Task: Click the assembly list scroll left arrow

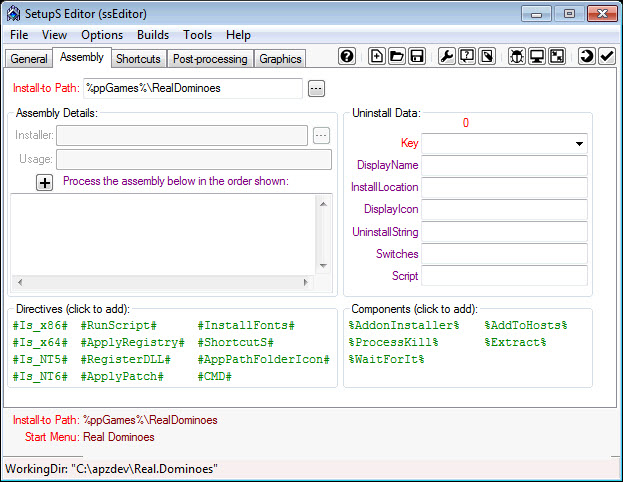Action: (x=20, y=282)
